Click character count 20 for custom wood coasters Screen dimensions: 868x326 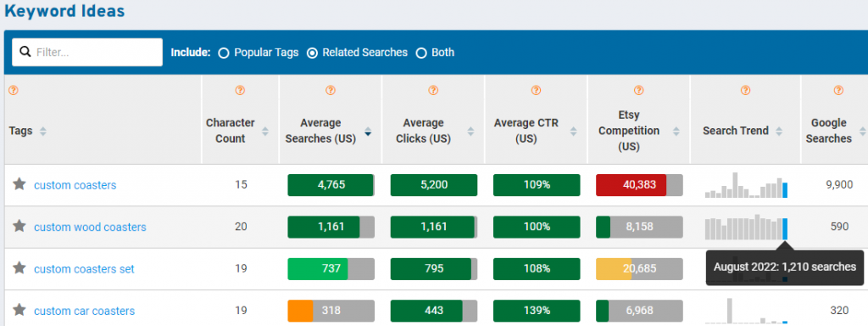coord(241,227)
